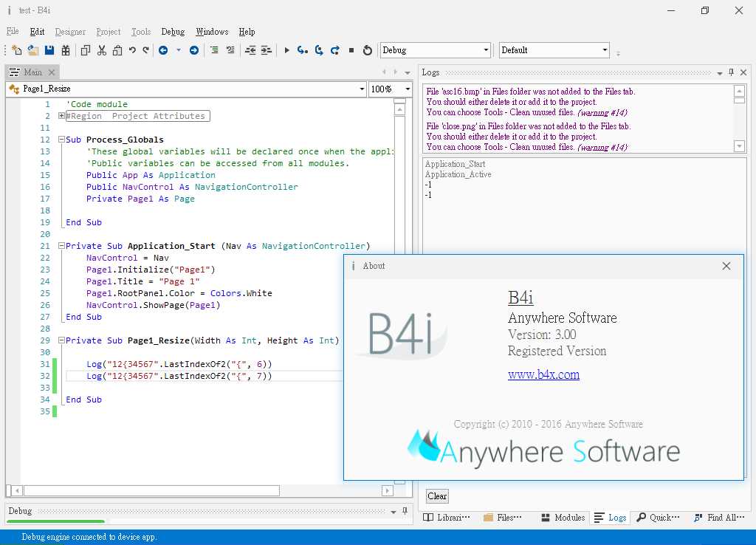
Task: Open the Page1_Resize sub selector dropdown
Action: click(362, 89)
